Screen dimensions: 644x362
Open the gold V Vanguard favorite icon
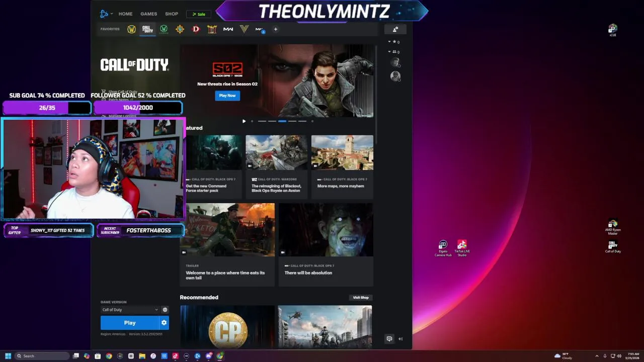pyautogui.click(x=244, y=29)
